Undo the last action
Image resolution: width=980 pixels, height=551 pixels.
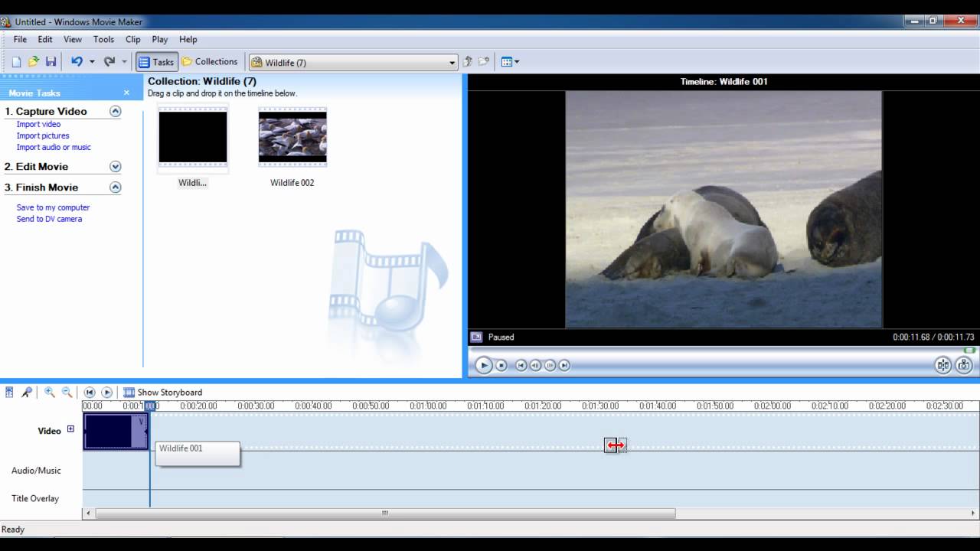pos(77,62)
